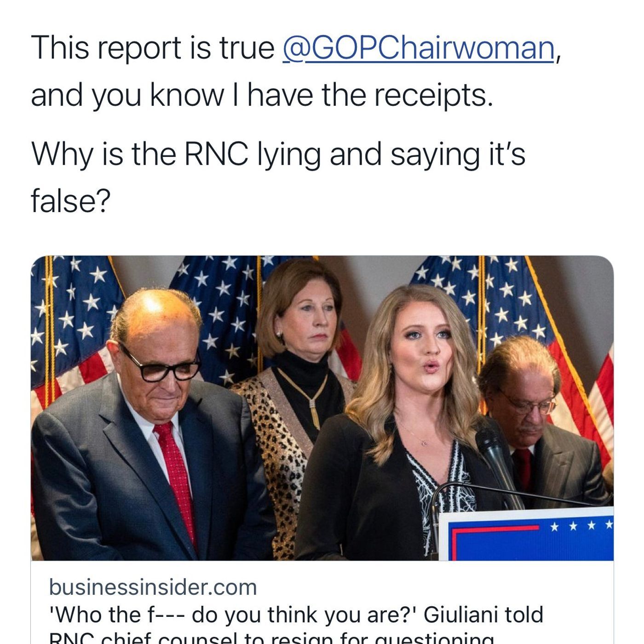
Task: Open the 'Who the f--- do you think you are?' headline
Action: pyautogui.click(x=296, y=615)
